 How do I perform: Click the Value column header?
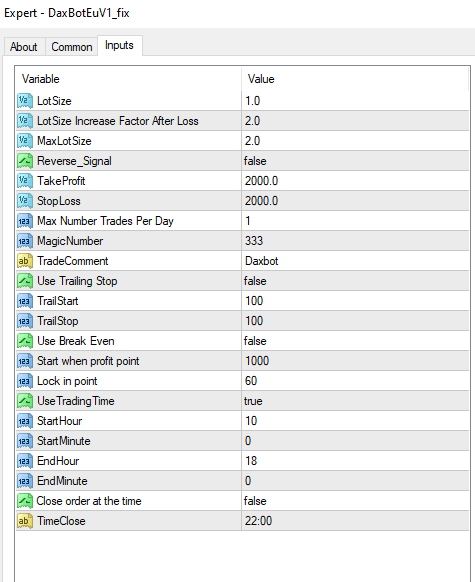pos(355,79)
